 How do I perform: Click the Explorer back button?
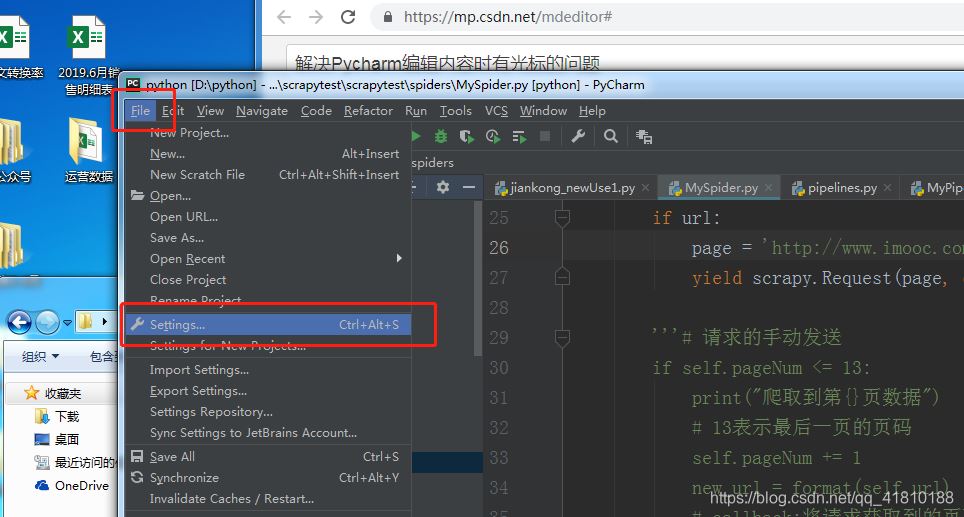point(19,322)
